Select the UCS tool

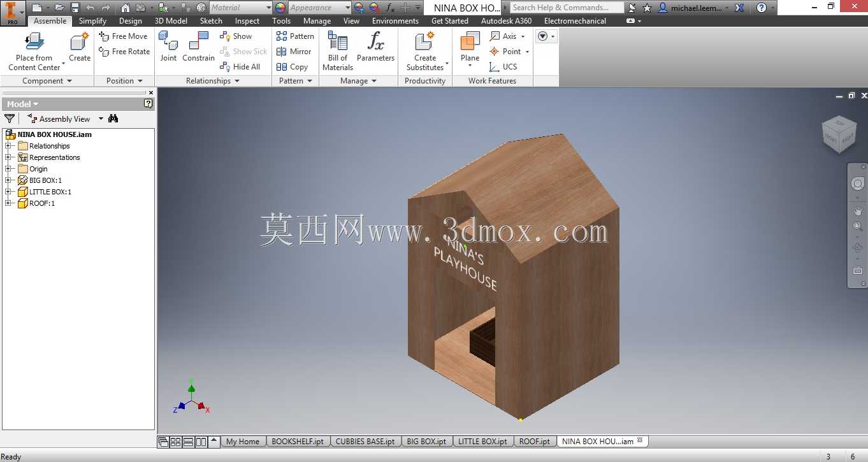[x=503, y=67]
